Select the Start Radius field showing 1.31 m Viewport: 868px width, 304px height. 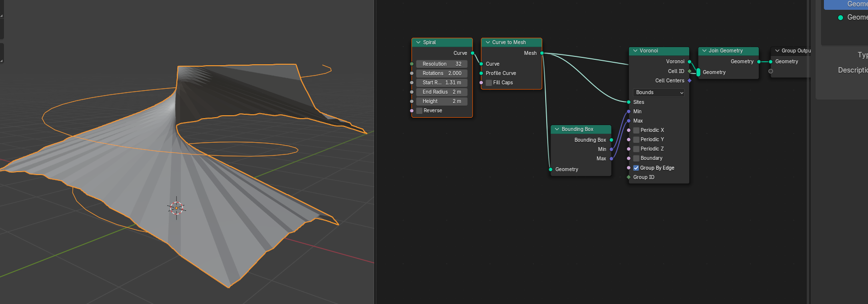click(x=442, y=83)
